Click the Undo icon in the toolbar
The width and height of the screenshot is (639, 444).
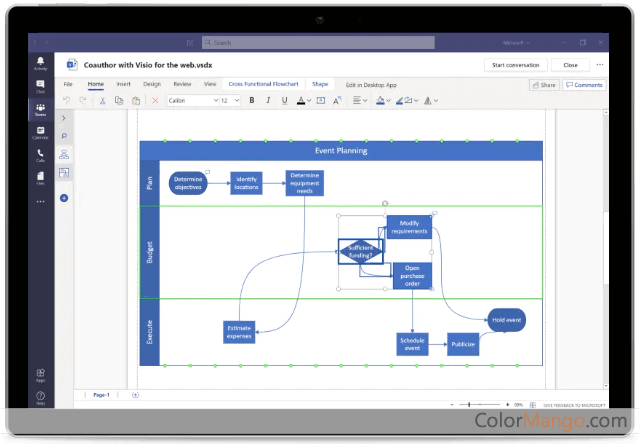tap(67, 101)
